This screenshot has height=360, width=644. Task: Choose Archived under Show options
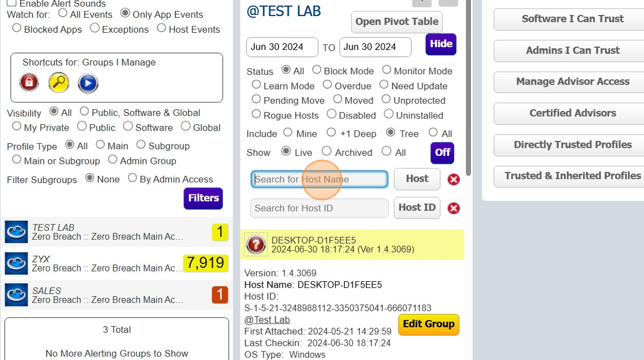pyautogui.click(x=327, y=151)
